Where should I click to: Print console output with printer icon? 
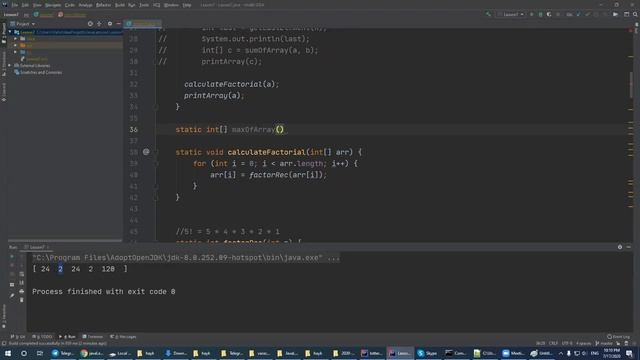[x=22, y=291]
